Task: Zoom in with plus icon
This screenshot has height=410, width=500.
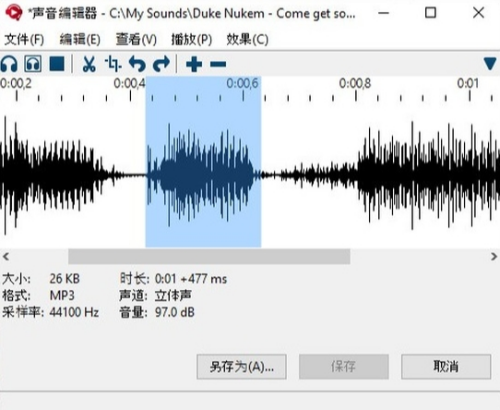Action: click(x=194, y=64)
